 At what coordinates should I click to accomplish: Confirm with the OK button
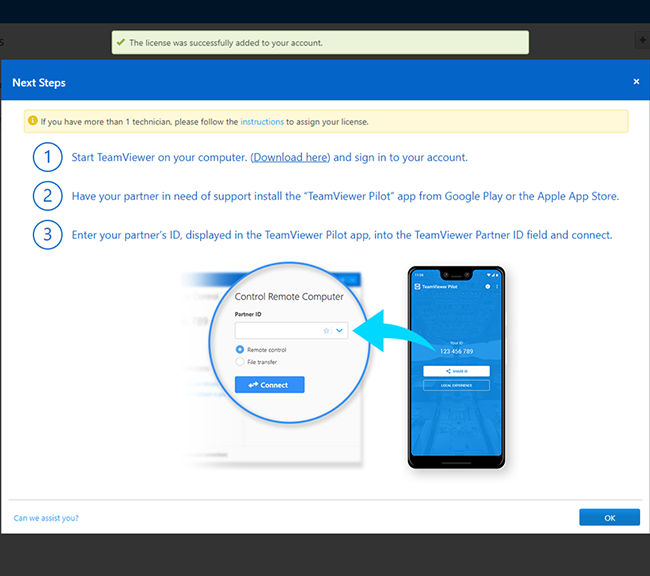tap(609, 518)
